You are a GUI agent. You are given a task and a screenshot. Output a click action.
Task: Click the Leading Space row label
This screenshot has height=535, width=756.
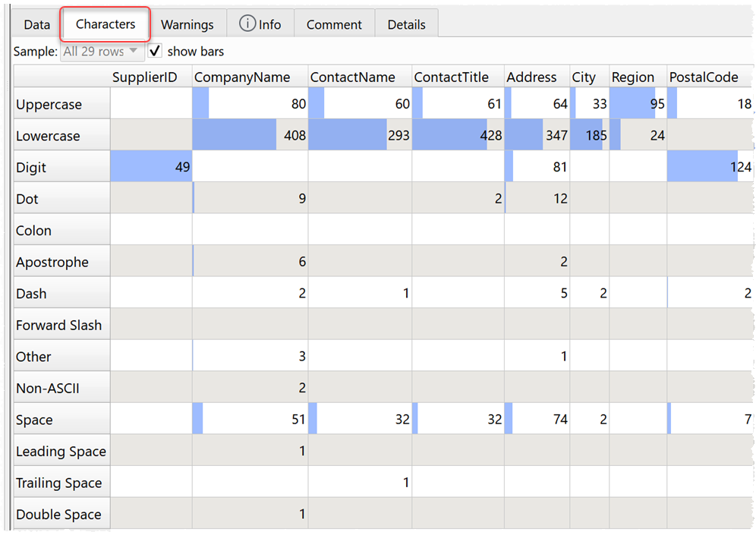click(x=61, y=451)
